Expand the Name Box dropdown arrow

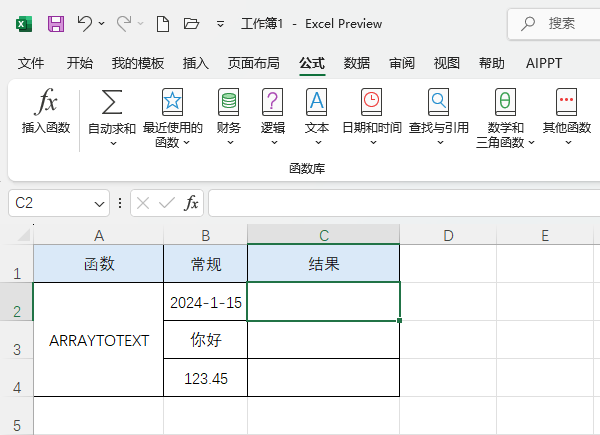99,204
